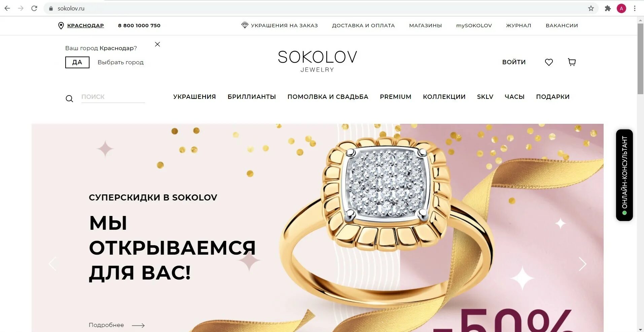Open the ОНЛАЙН-КОНСУЛЬТАНТ chat widget
The image size is (644, 332).
624,175
